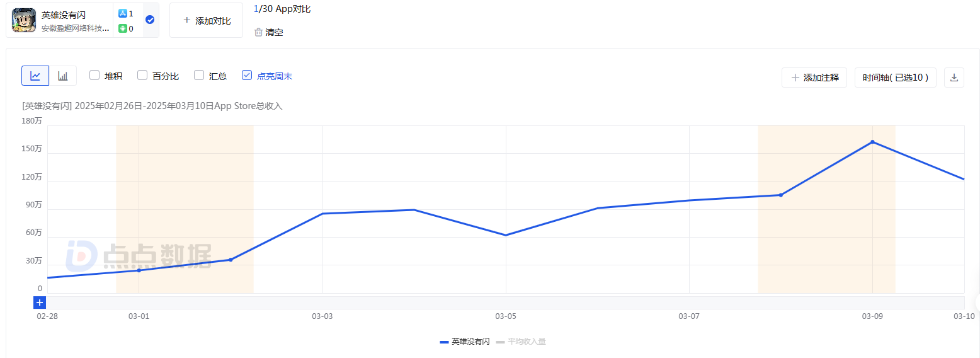Click the Android platform icon

coord(123,28)
